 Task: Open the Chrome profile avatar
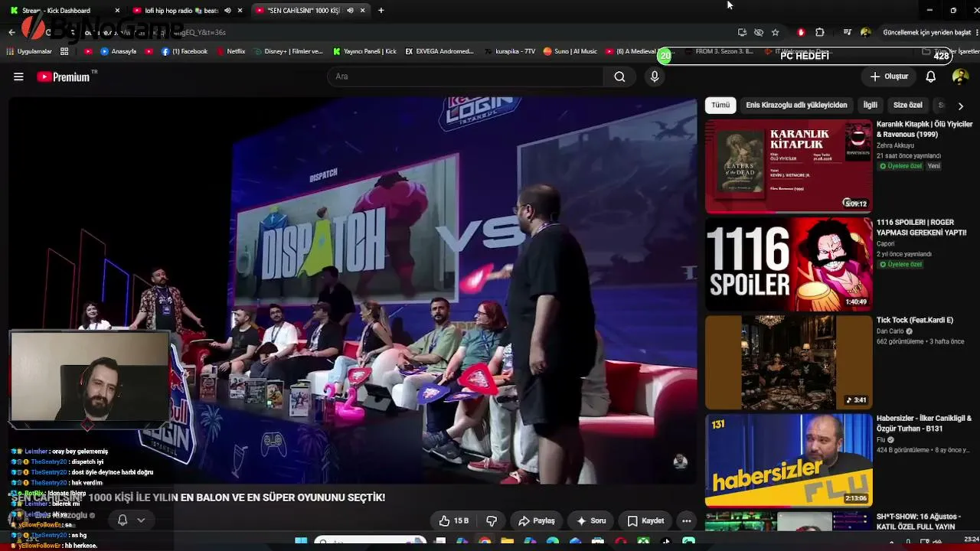865,32
